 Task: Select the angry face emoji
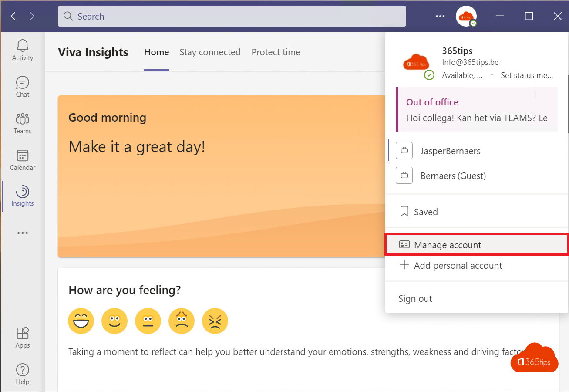point(215,321)
